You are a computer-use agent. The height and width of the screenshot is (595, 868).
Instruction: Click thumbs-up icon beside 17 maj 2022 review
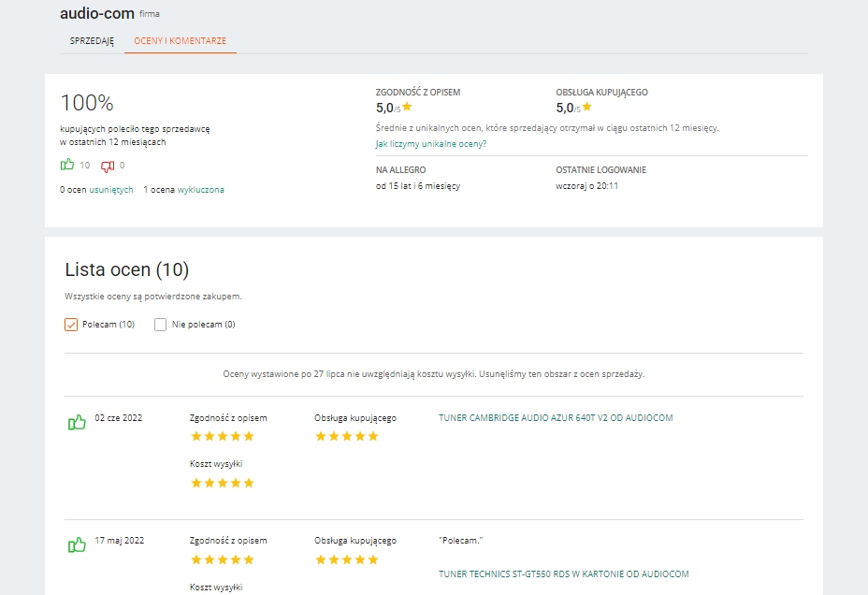click(x=77, y=545)
